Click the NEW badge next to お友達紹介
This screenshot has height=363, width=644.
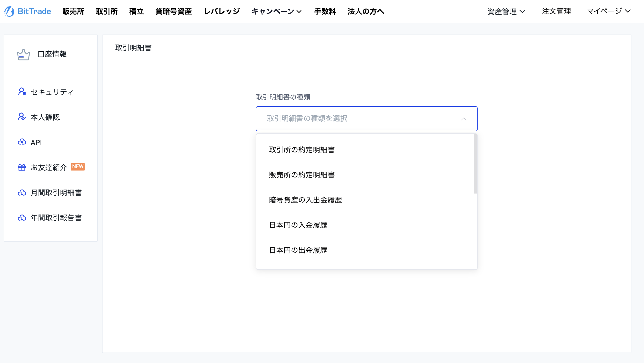(78, 167)
